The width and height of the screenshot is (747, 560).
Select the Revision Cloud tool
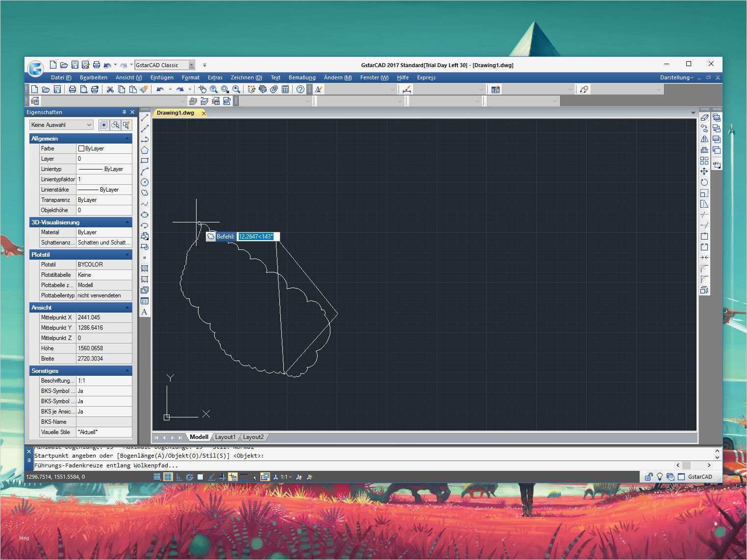[x=145, y=193]
